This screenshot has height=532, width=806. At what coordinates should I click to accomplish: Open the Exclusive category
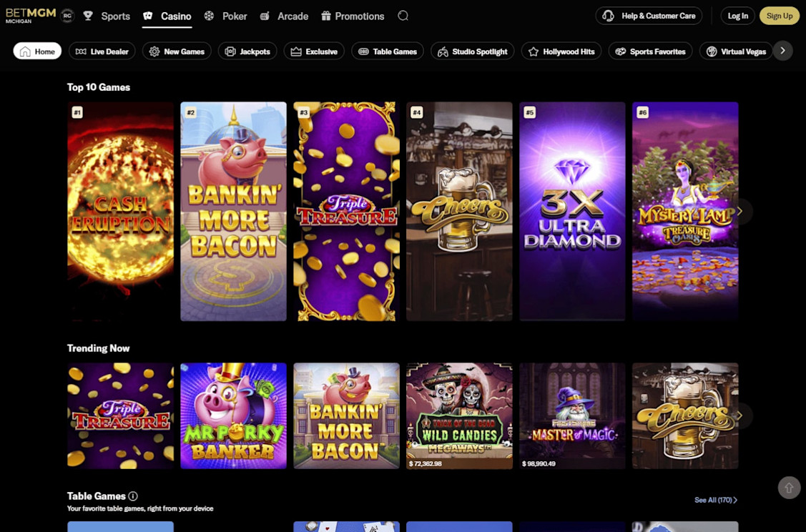tap(314, 51)
